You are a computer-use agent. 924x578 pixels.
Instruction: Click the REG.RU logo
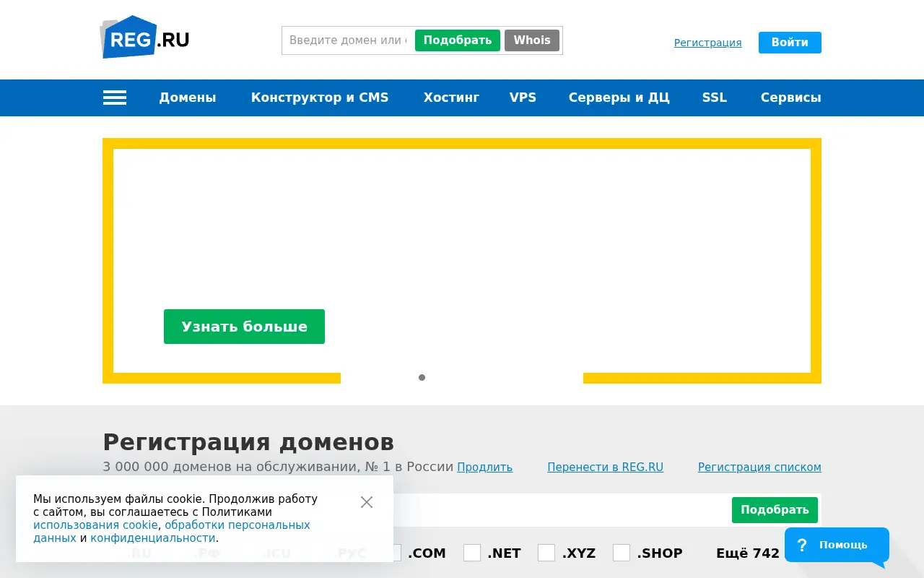[144, 37]
